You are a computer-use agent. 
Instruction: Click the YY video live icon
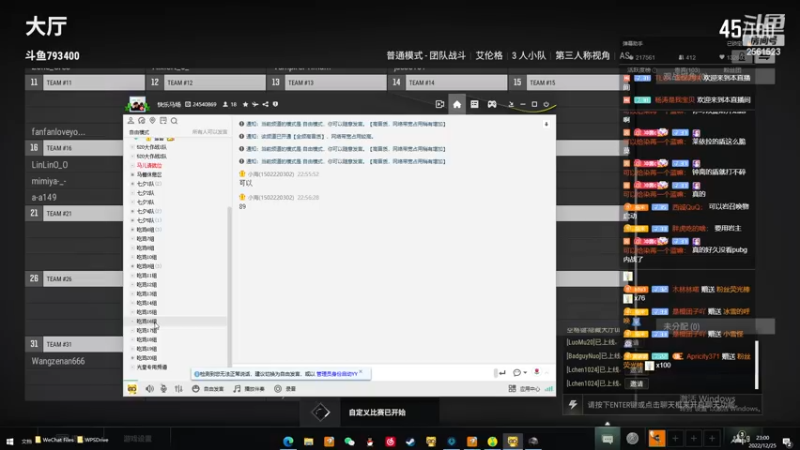tap(439, 104)
